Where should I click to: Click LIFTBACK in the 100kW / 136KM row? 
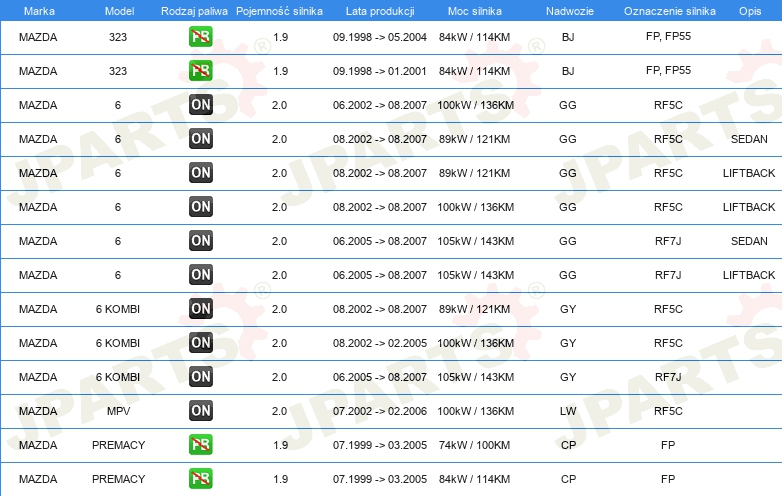(749, 207)
